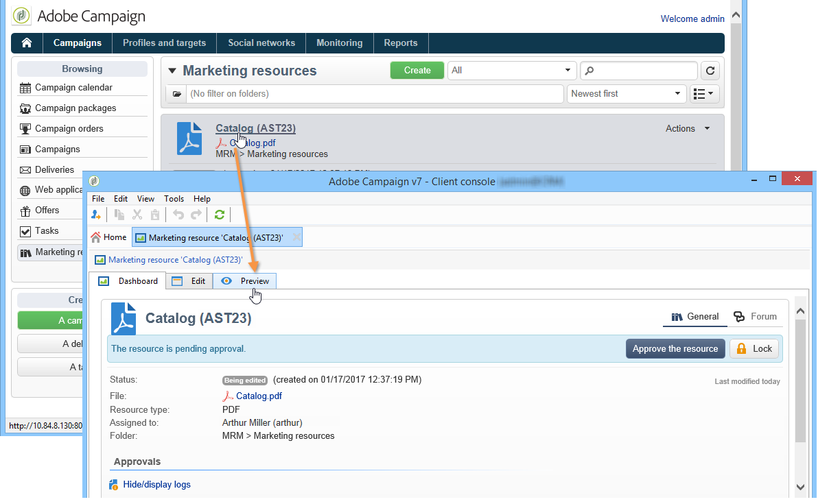Click the Campaign packages icon
Image resolution: width=829 pixels, height=504 pixels.
click(x=25, y=108)
